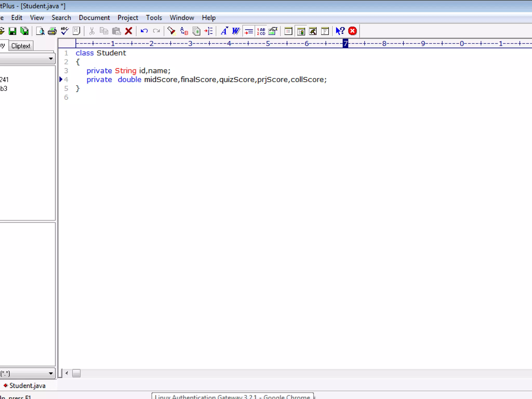Open the Document menu
Screen dimensions: 532x399
point(94,18)
